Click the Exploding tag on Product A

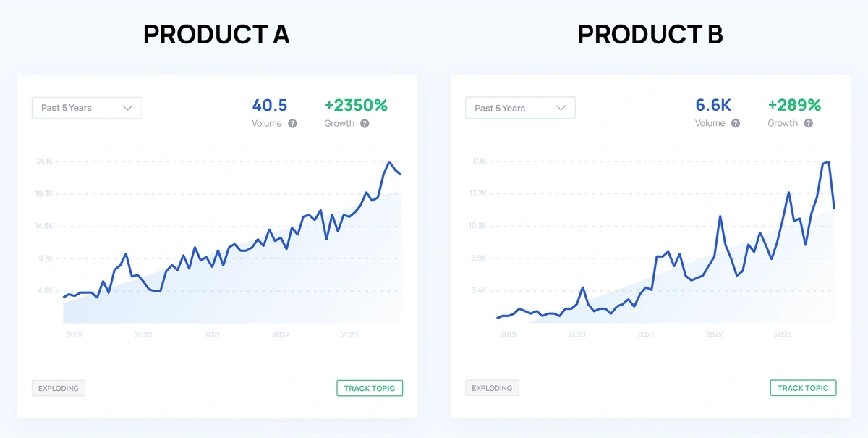point(59,388)
